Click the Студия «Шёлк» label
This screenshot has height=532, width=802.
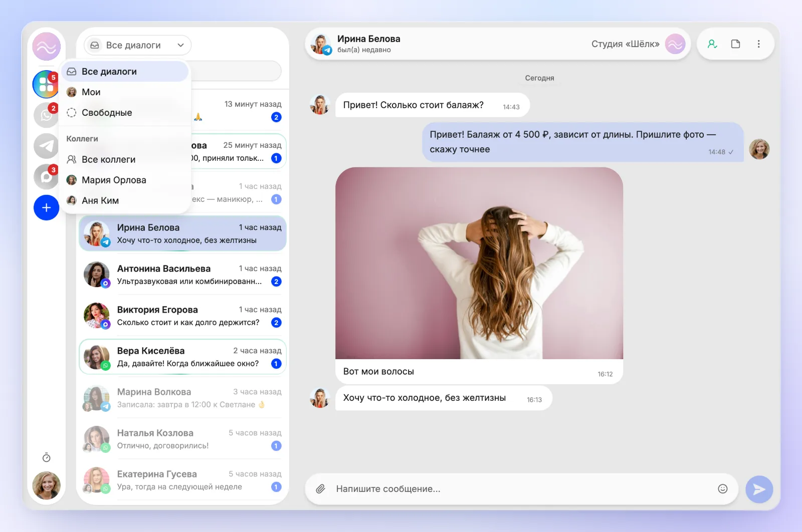coord(625,44)
